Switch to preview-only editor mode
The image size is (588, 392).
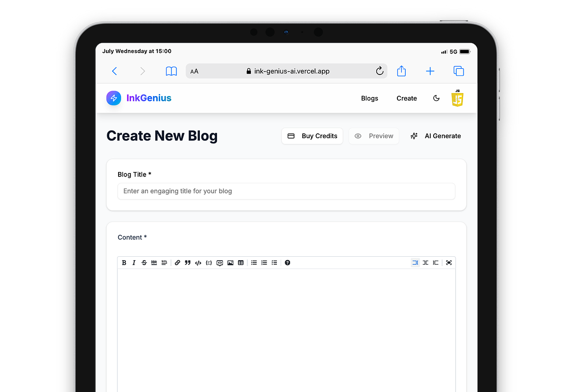pyautogui.click(x=436, y=263)
